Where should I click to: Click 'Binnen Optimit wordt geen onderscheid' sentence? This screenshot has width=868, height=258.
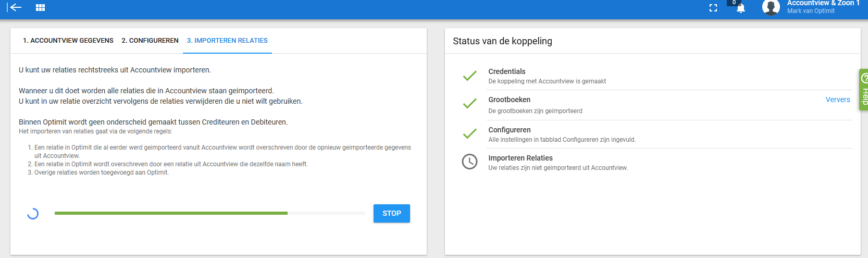coord(153,122)
